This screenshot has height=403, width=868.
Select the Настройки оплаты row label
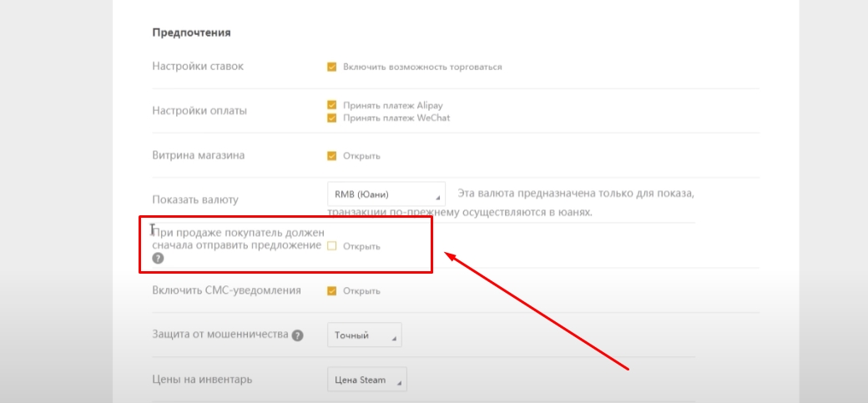click(x=199, y=111)
